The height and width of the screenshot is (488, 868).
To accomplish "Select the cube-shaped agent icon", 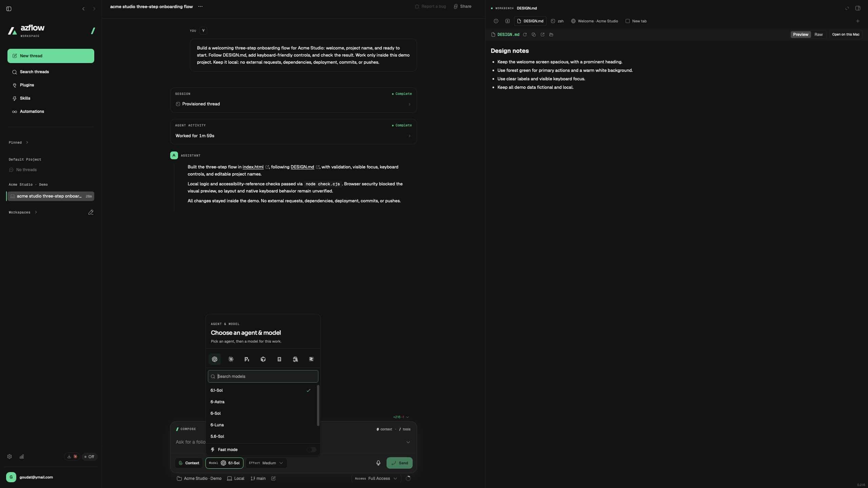I will click(x=263, y=359).
